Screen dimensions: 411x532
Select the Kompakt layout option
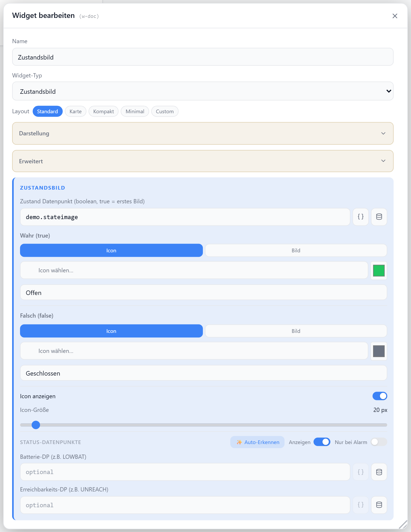(104, 111)
